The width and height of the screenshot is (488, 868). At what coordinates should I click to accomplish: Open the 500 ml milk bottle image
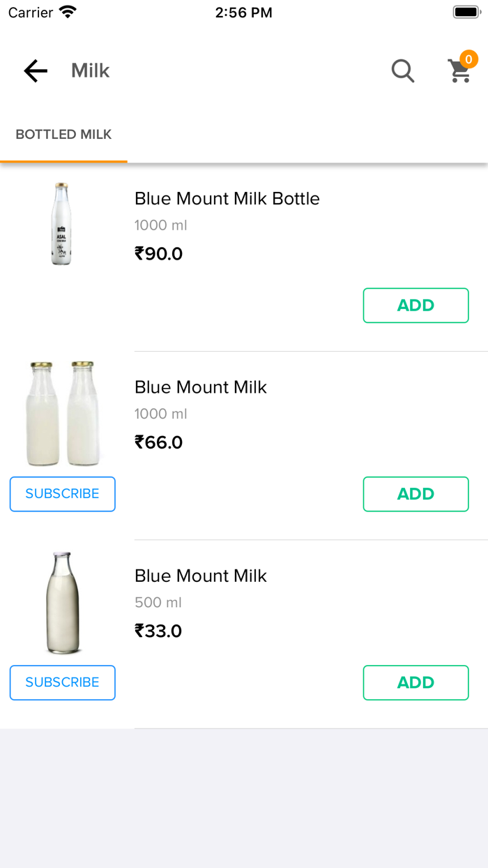coord(63,602)
